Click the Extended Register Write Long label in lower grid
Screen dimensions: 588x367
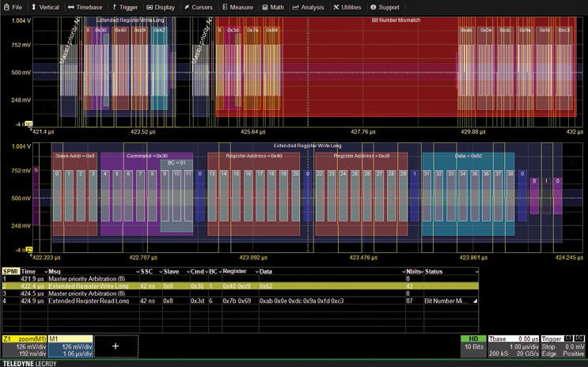(x=307, y=146)
